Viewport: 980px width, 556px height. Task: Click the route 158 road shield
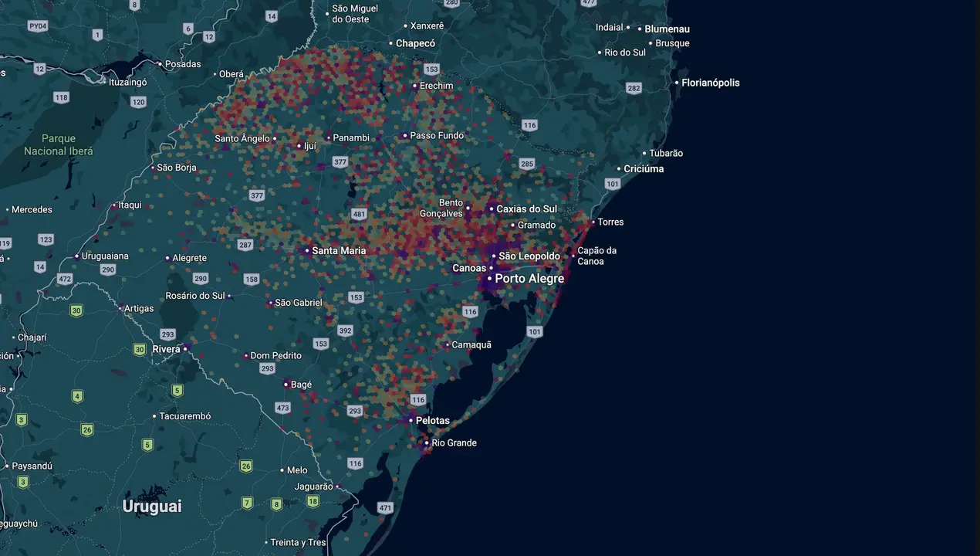point(252,280)
